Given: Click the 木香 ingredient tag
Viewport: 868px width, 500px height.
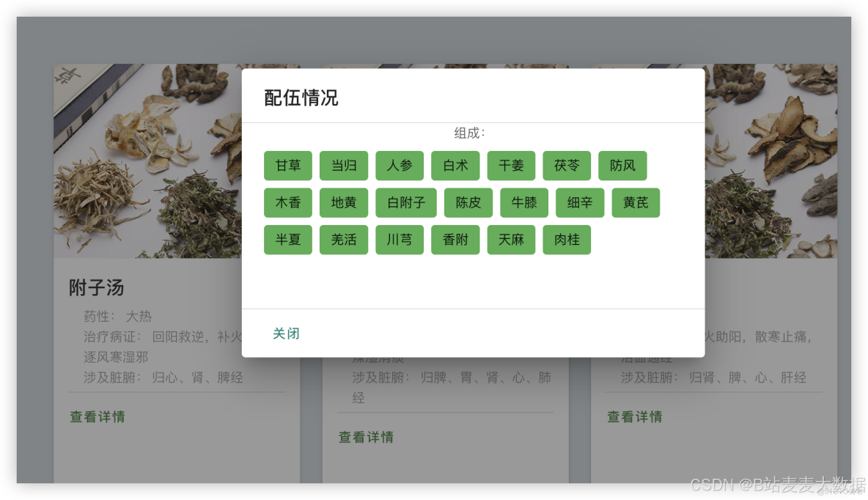Looking at the screenshot, I should pyautogui.click(x=287, y=202).
